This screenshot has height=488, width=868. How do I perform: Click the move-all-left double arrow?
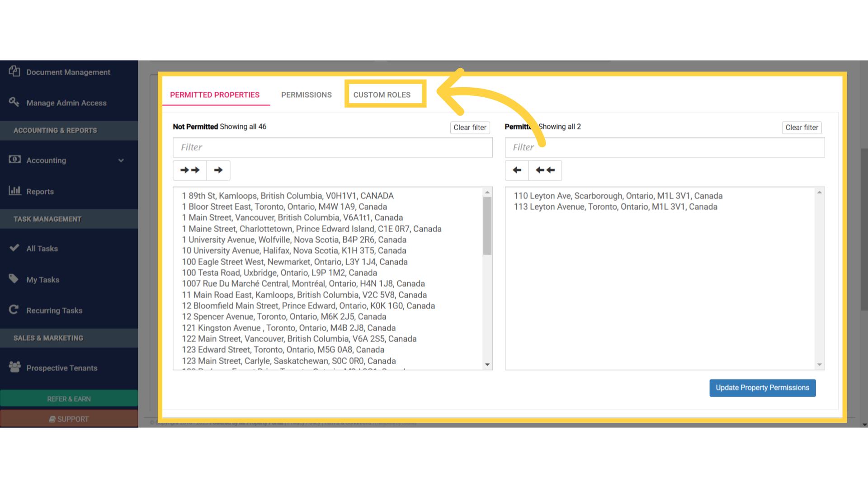pos(545,170)
